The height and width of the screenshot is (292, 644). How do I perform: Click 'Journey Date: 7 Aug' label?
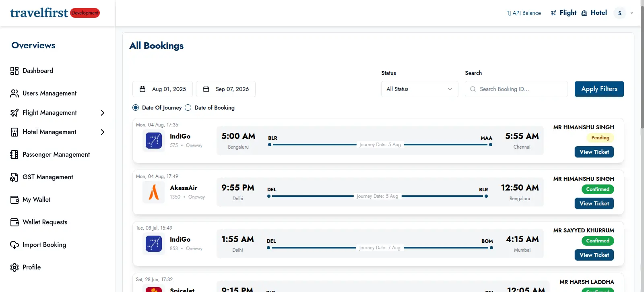tap(380, 248)
